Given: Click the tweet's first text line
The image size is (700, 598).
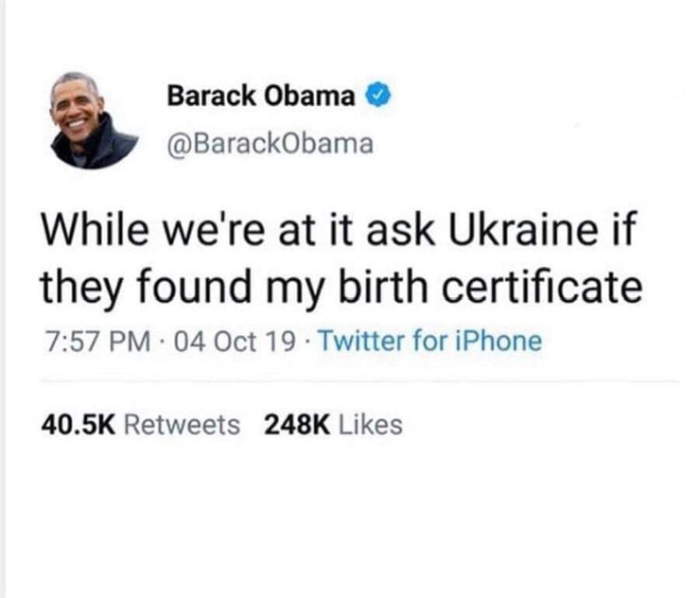Looking at the screenshot, I should [x=338, y=231].
